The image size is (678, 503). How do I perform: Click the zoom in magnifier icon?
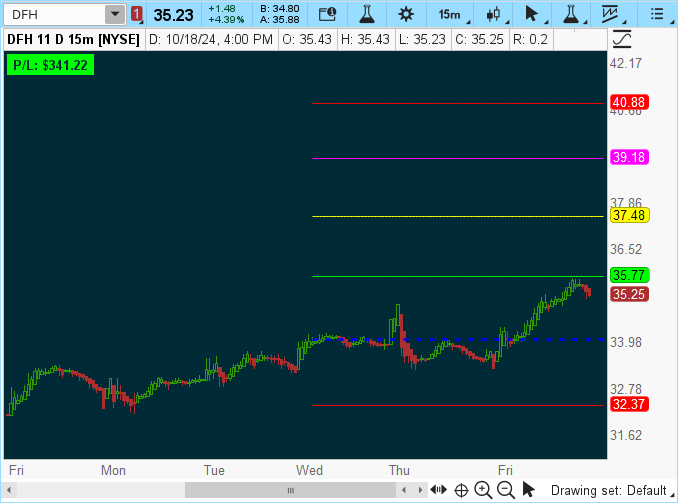pos(483,490)
